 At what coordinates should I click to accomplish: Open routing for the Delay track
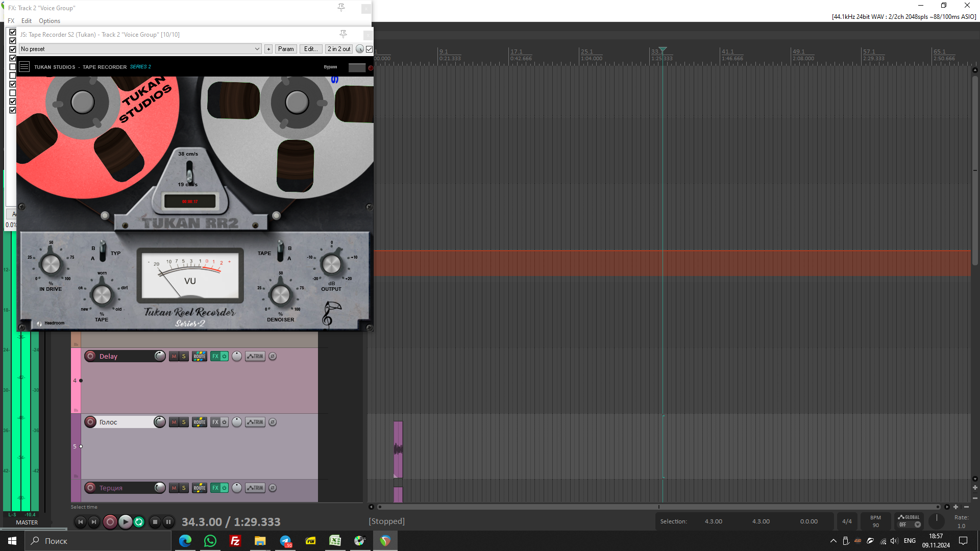click(200, 356)
